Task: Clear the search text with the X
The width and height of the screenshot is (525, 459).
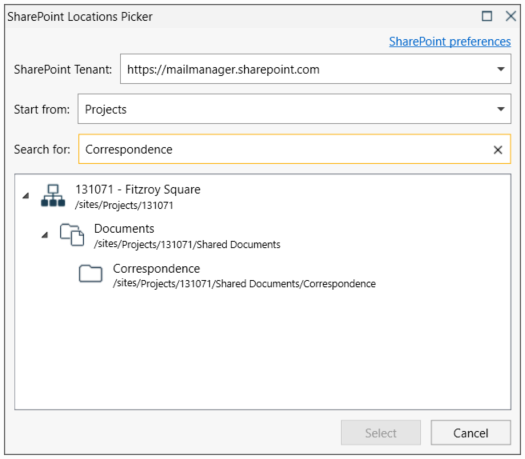Action: point(498,150)
